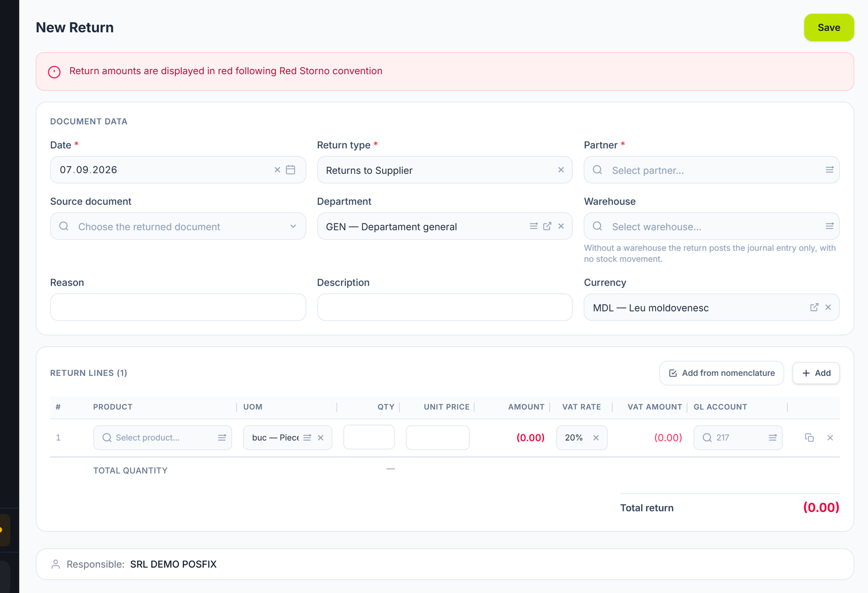
Task: Click the Unit Price field in line 1
Action: (437, 437)
